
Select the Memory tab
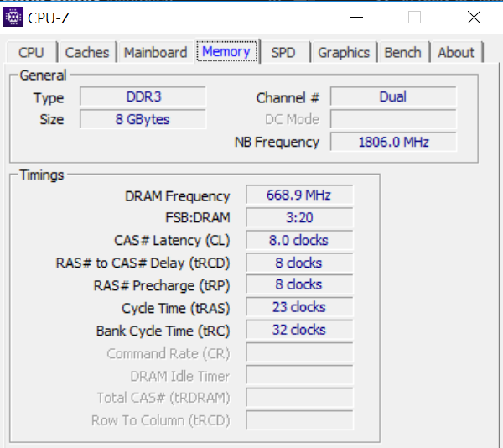pos(226,51)
